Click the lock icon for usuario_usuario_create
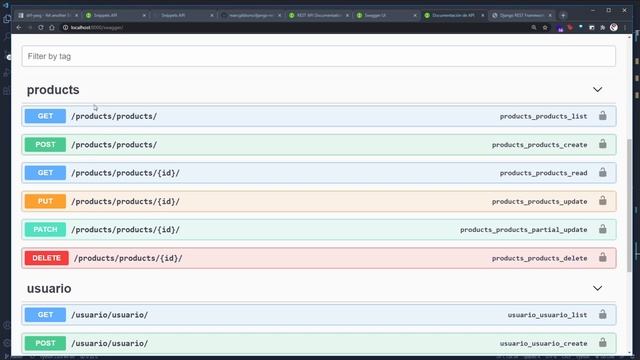 point(602,343)
